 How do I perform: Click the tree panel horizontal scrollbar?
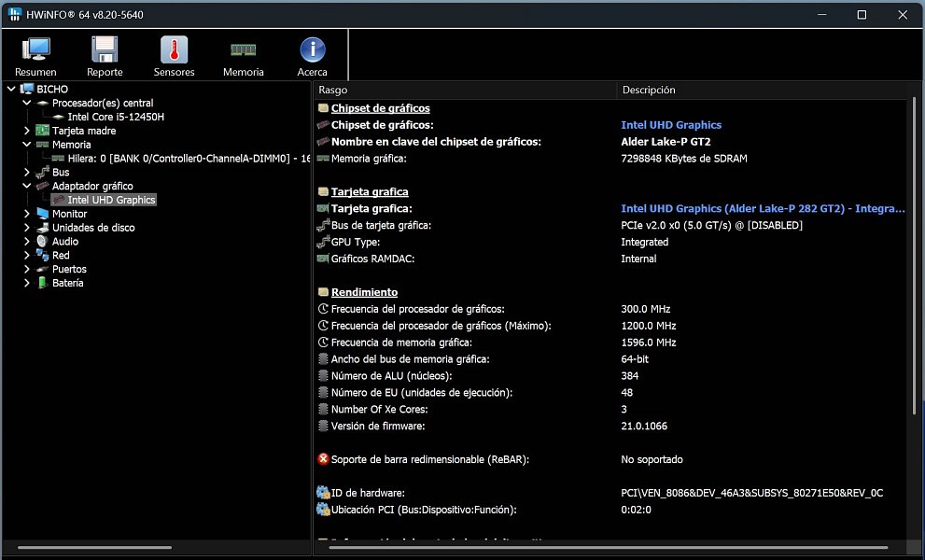[x=94, y=548]
